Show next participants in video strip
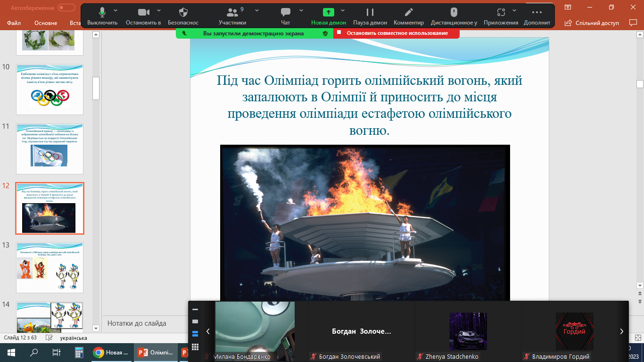The height and width of the screenshot is (362, 644). pos(621,331)
